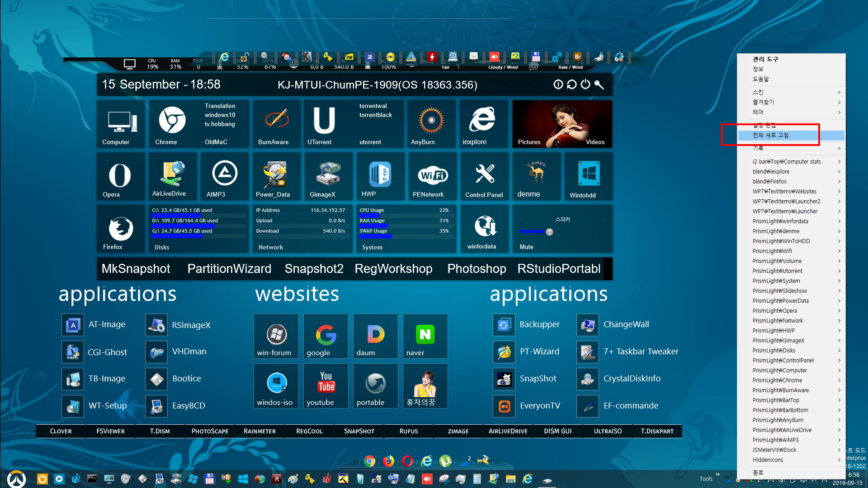The height and width of the screenshot is (488, 868).
Task: Launch Firefox from the launcher tile
Action: pos(120,229)
